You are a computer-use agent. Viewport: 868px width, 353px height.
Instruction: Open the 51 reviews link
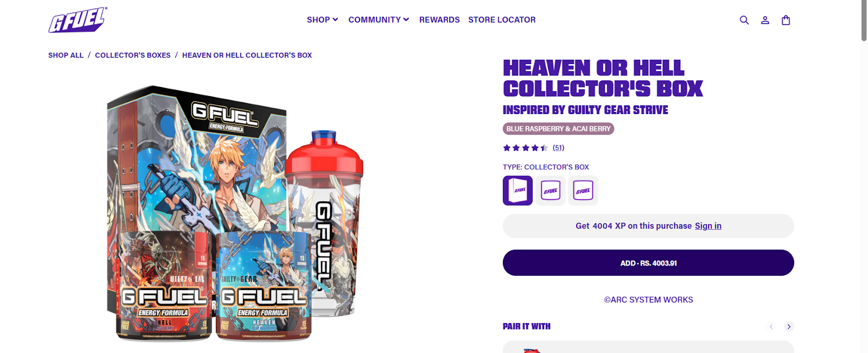coord(558,148)
